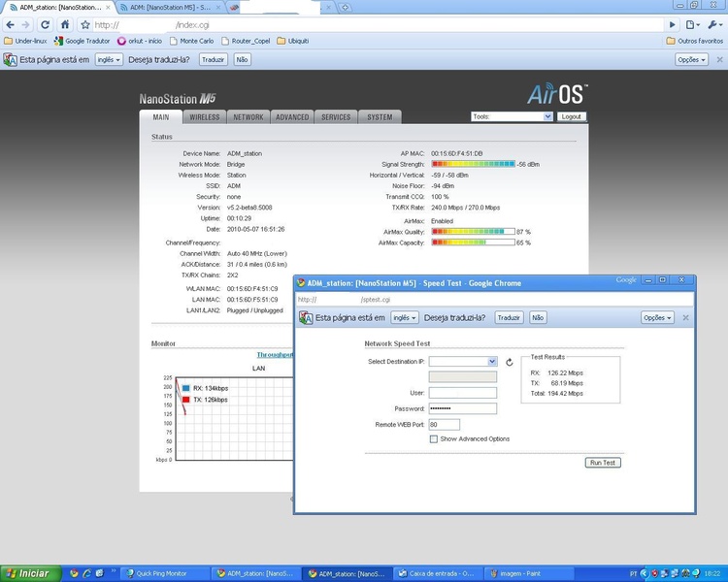Click the red TX legend swatch
The image size is (728, 582).
pos(186,400)
